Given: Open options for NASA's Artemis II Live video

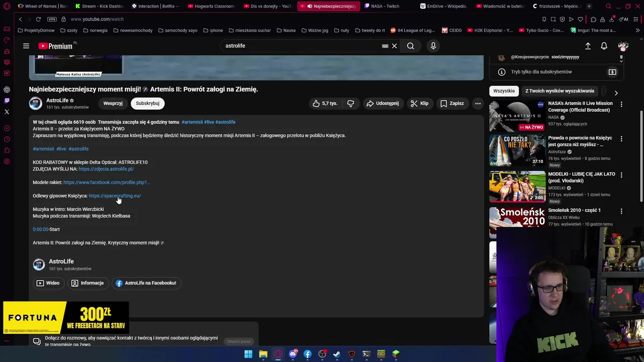Looking at the screenshot, I should 621,104.
